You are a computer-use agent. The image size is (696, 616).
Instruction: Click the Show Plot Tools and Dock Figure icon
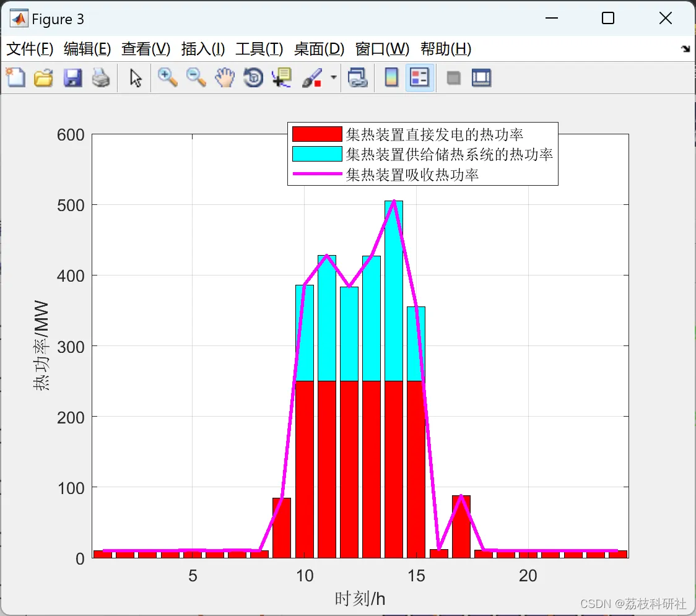(481, 77)
